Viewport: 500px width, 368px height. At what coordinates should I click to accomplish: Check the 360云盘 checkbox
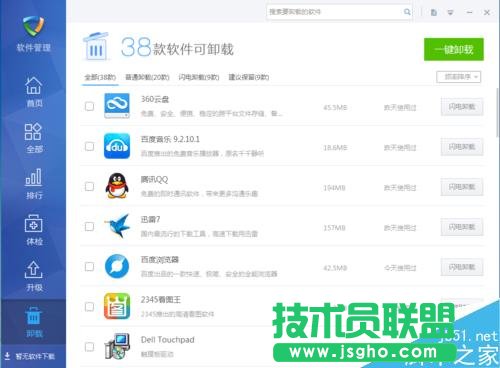pyautogui.click(x=89, y=106)
